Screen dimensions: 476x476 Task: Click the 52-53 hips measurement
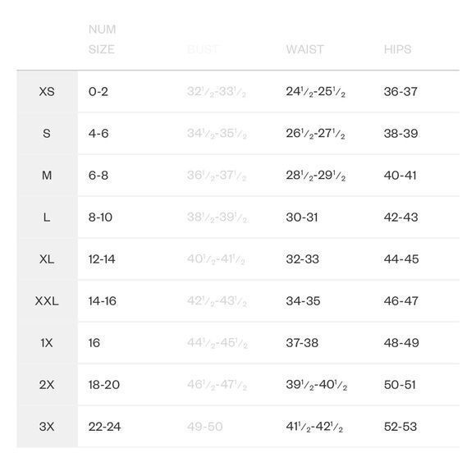400,427
